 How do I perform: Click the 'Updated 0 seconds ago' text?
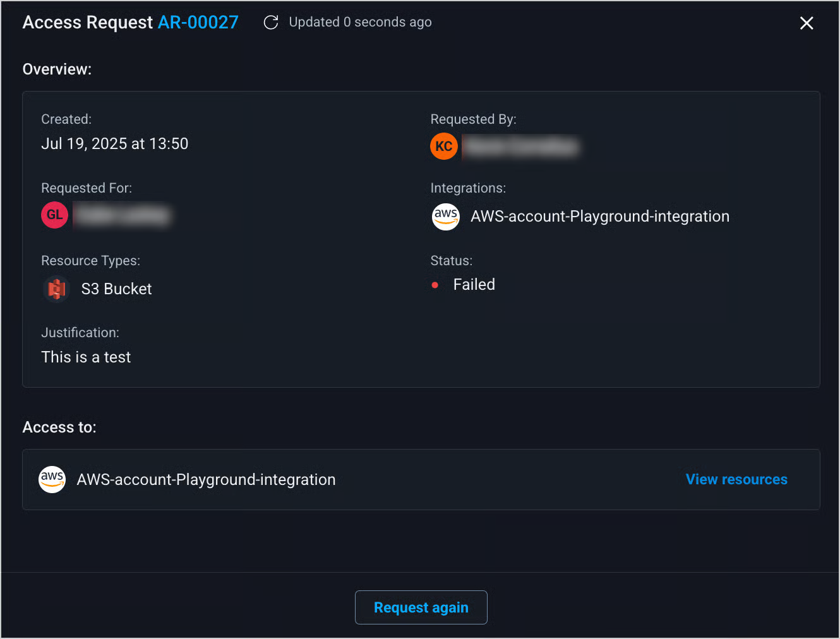tap(360, 23)
